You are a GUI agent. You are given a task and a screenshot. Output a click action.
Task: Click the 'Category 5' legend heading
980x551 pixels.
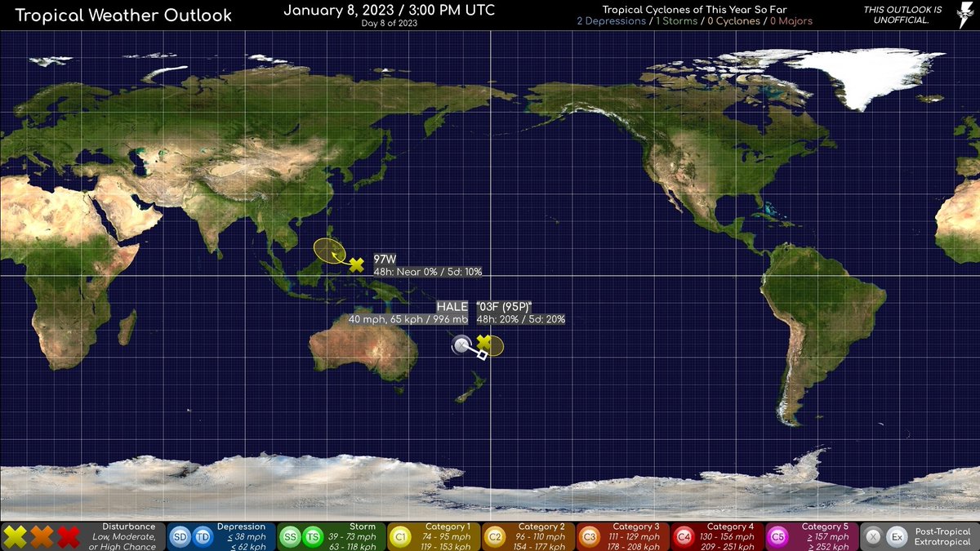pyautogui.click(x=825, y=527)
